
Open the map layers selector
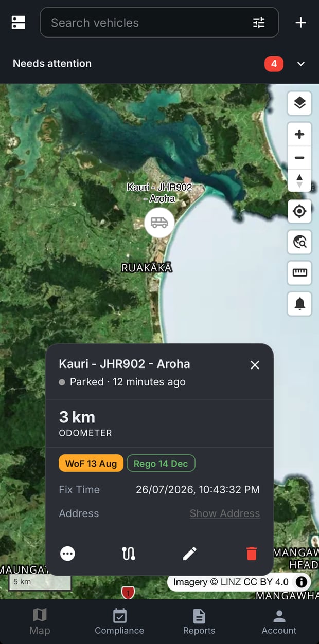299,103
